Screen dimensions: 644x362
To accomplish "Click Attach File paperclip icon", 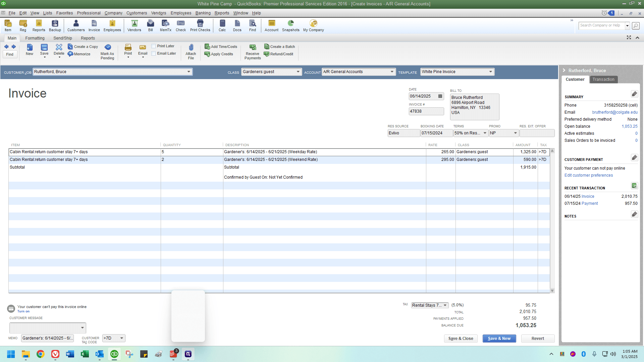I will pos(191,52).
